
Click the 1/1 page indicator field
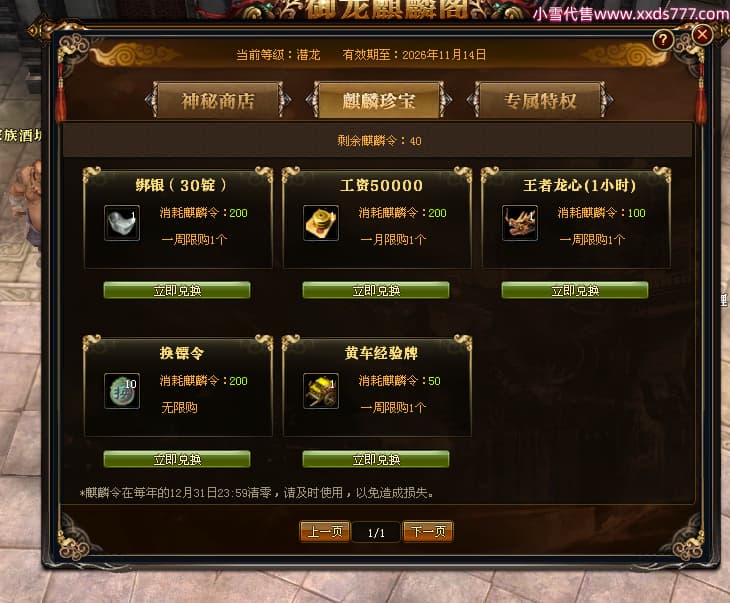[376, 532]
